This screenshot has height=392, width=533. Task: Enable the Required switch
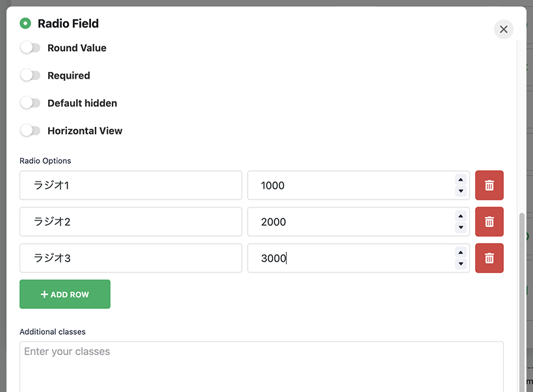30,75
